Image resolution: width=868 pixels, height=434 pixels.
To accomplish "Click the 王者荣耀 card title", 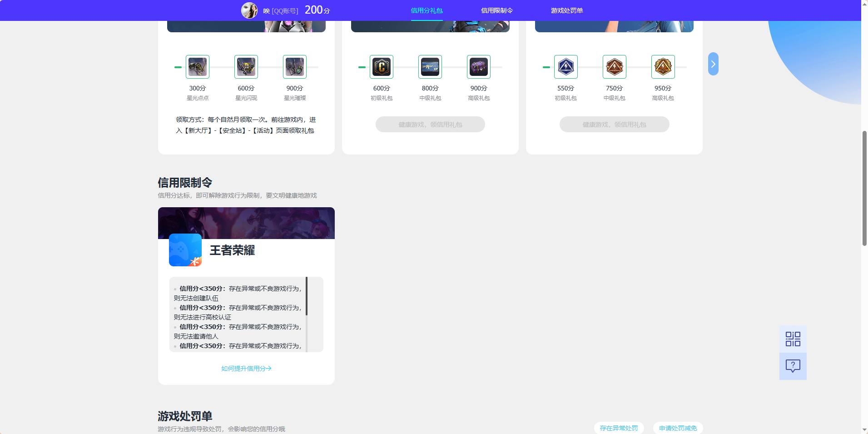I will coord(232,250).
